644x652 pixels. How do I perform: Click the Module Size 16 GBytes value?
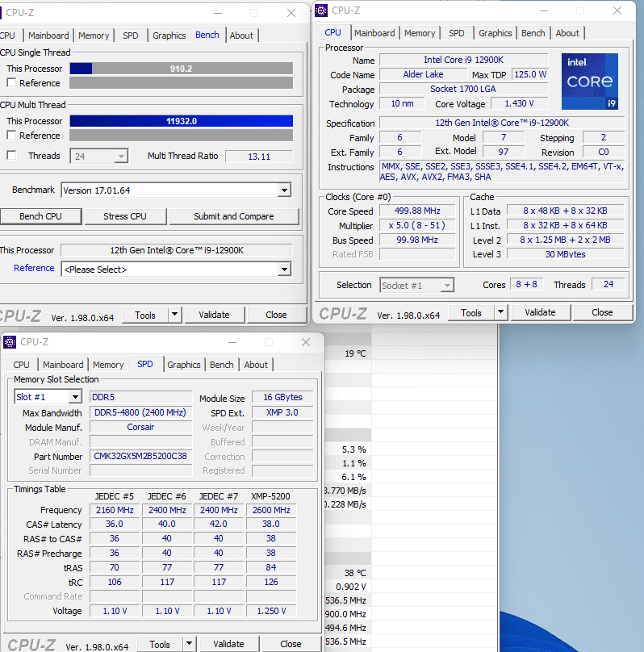click(282, 397)
